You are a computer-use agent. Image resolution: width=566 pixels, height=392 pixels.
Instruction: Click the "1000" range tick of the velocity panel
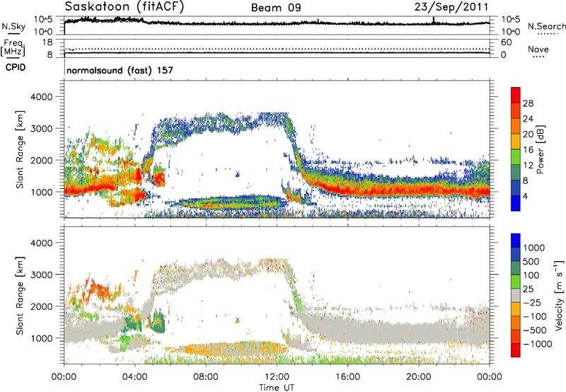click(41, 338)
